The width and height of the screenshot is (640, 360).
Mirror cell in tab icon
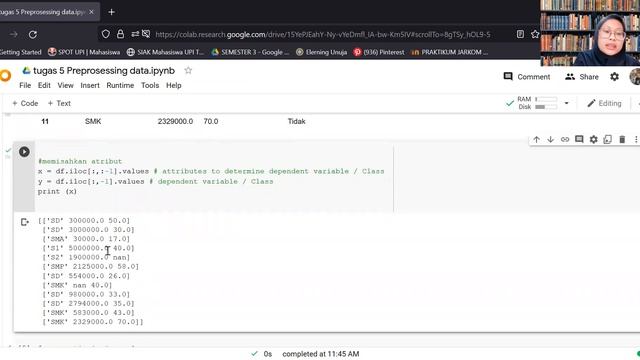click(x=608, y=140)
